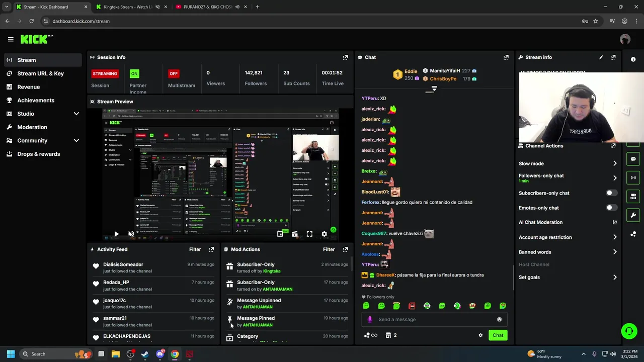Pop out the Stream info panel

[x=613, y=57]
